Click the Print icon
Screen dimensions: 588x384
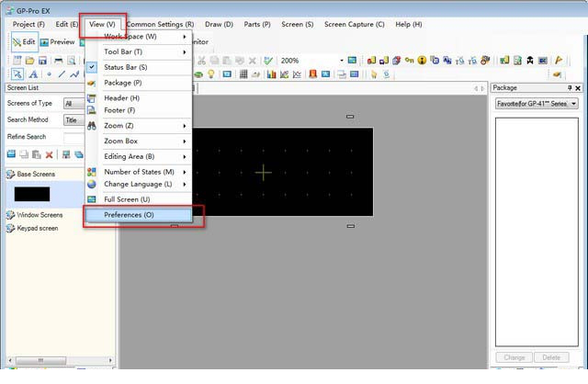(59, 61)
